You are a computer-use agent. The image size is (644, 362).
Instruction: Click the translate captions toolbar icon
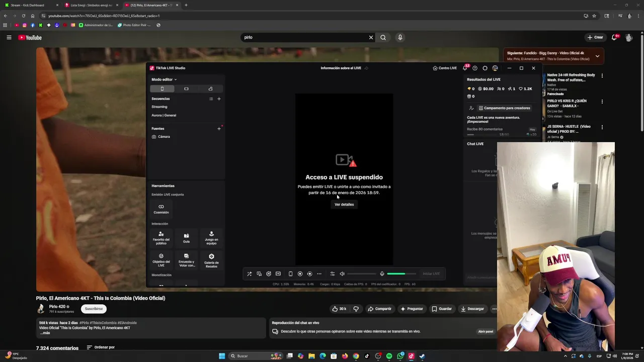[259, 274]
